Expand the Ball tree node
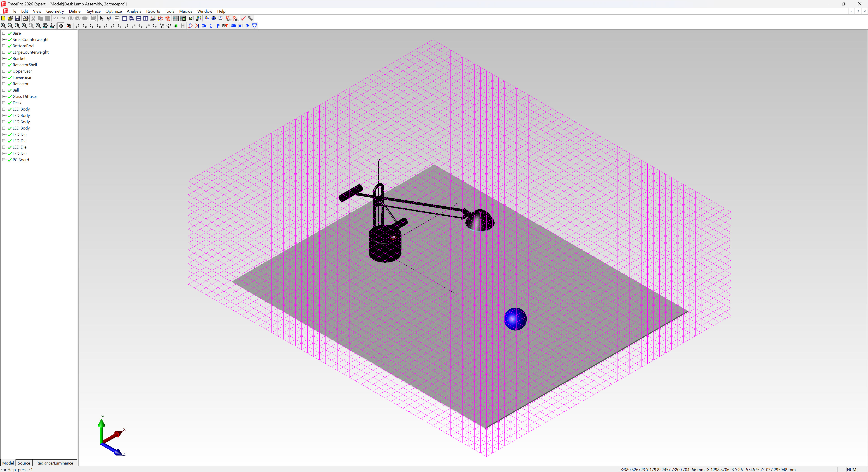Image resolution: width=868 pixels, height=472 pixels. (x=4, y=90)
